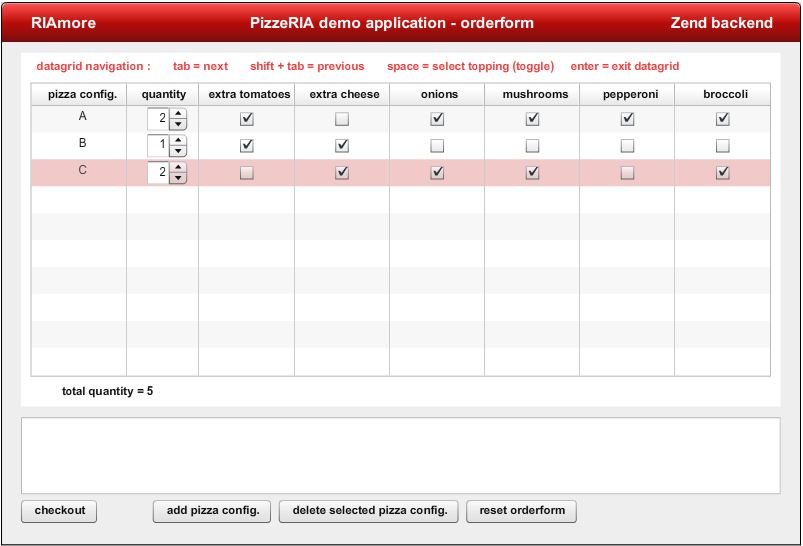Uncheck onions for pizza A
Image resolution: width=803 pixels, height=546 pixels.
437,119
